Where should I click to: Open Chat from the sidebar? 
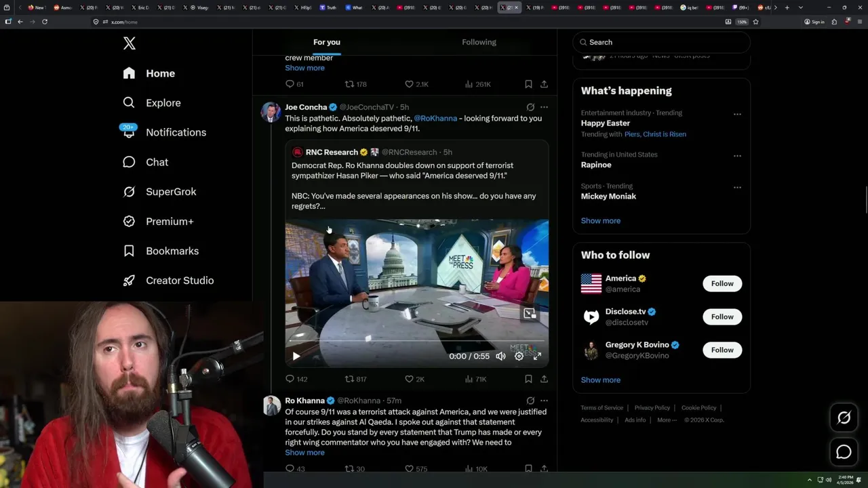tap(146, 162)
